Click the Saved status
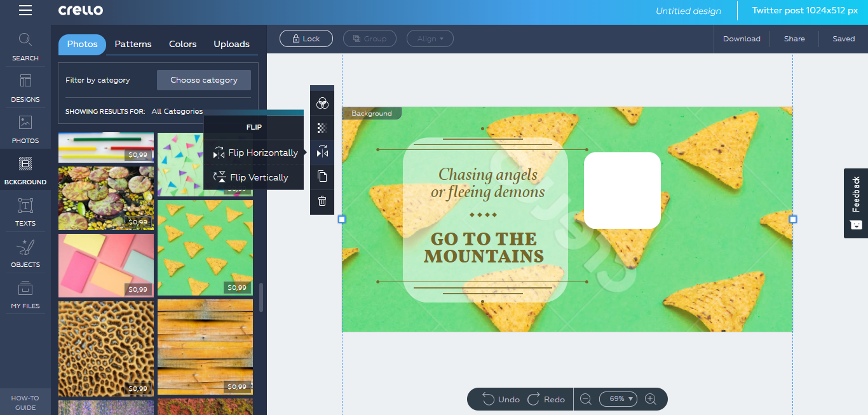 click(843, 39)
